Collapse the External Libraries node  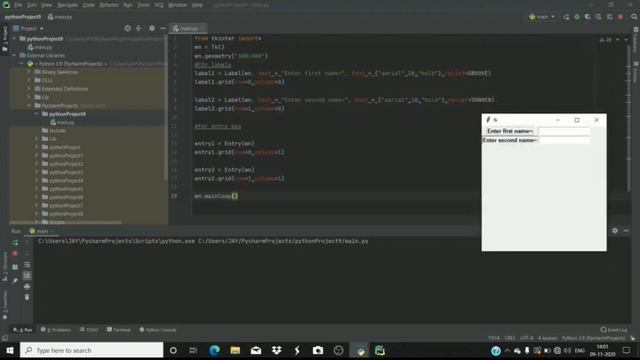click(x=15, y=56)
